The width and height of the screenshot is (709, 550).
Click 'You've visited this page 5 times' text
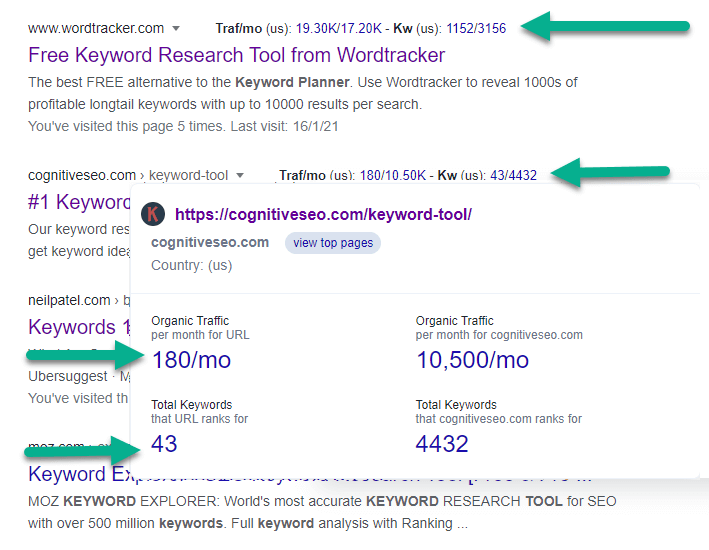(x=183, y=126)
